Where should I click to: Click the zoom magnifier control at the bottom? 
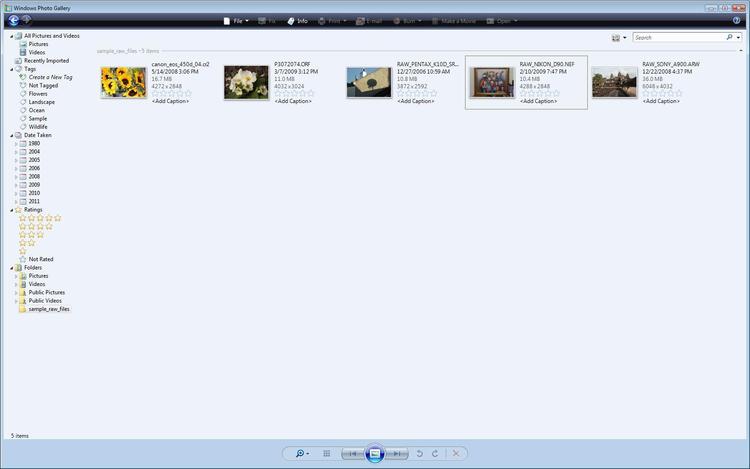[302, 453]
